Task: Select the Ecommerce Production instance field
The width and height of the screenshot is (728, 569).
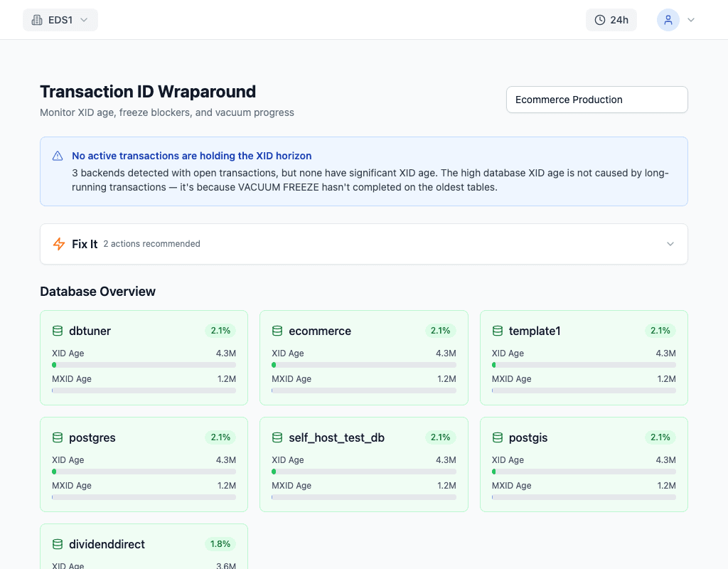Action: [596, 100]
